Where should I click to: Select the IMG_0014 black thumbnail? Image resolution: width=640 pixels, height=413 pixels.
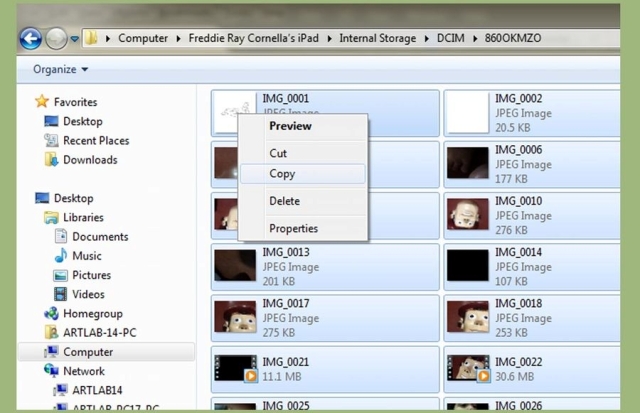point(468,266)
